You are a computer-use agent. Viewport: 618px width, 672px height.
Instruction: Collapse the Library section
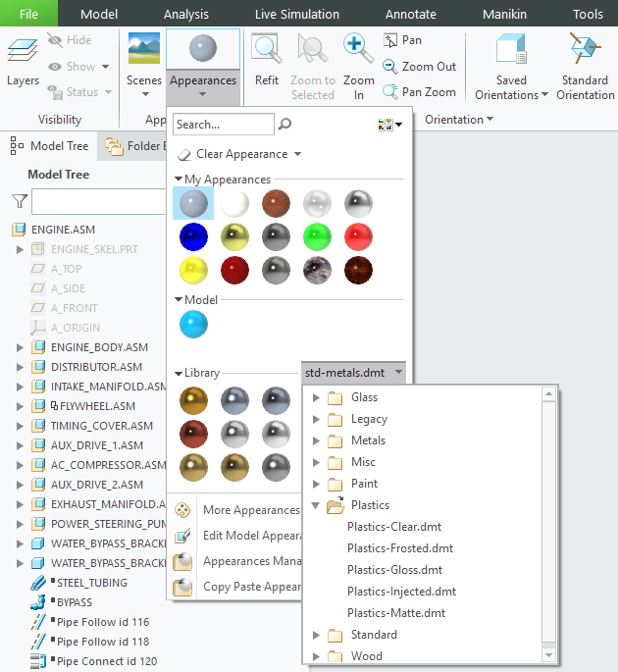tap(179, 373)
